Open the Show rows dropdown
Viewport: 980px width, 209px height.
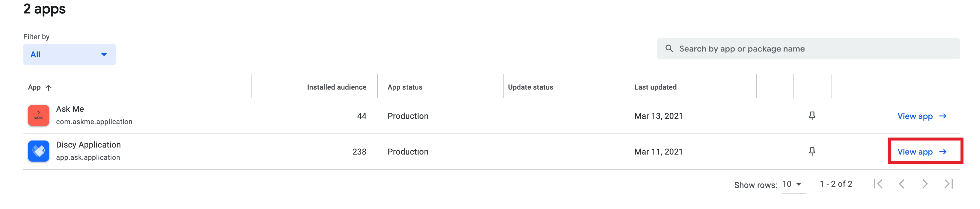792,184
